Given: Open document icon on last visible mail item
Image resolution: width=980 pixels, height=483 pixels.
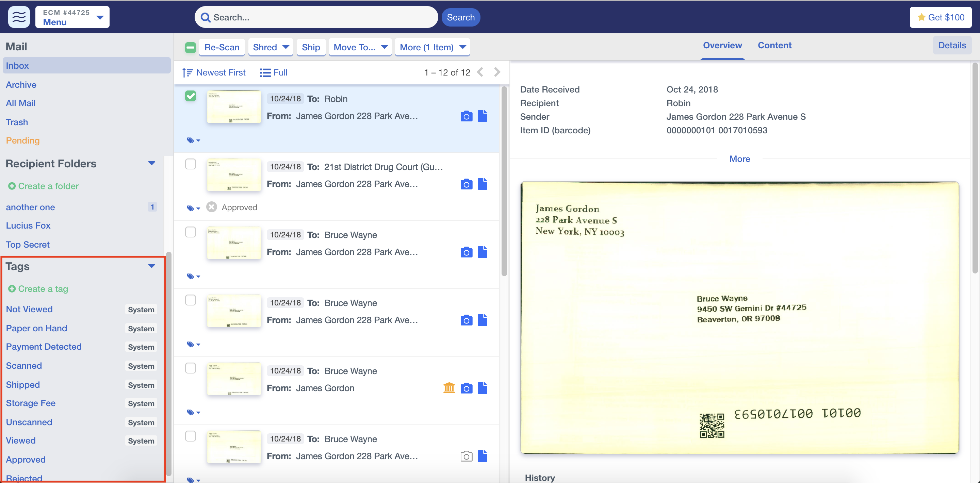Looking at the screenshot, I should pos(483,456).
